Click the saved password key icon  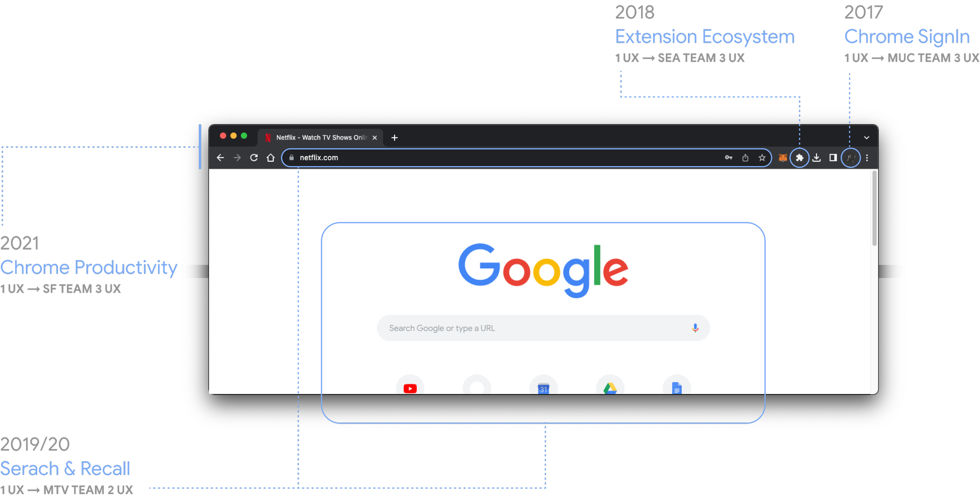coord(728,158)
